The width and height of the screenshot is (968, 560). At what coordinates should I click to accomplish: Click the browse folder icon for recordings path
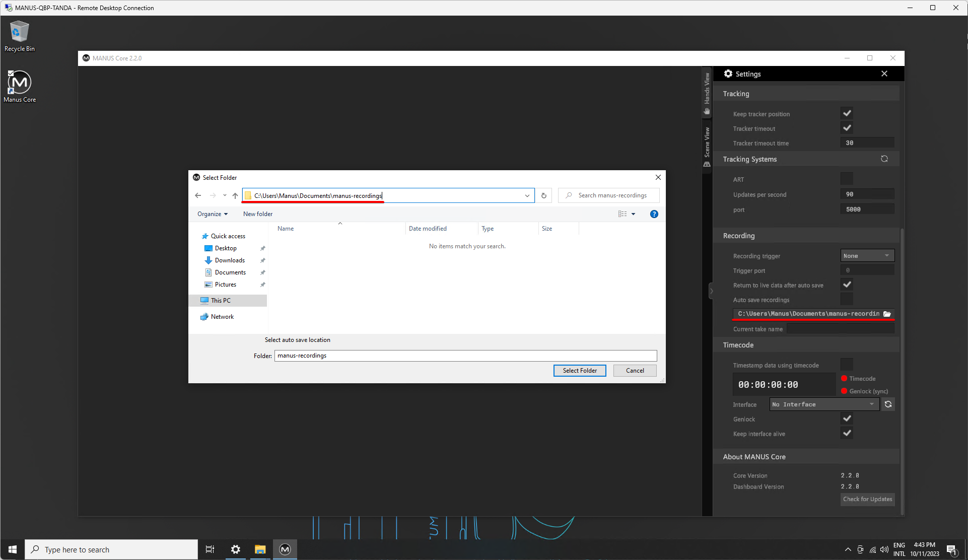pos(887,314)
